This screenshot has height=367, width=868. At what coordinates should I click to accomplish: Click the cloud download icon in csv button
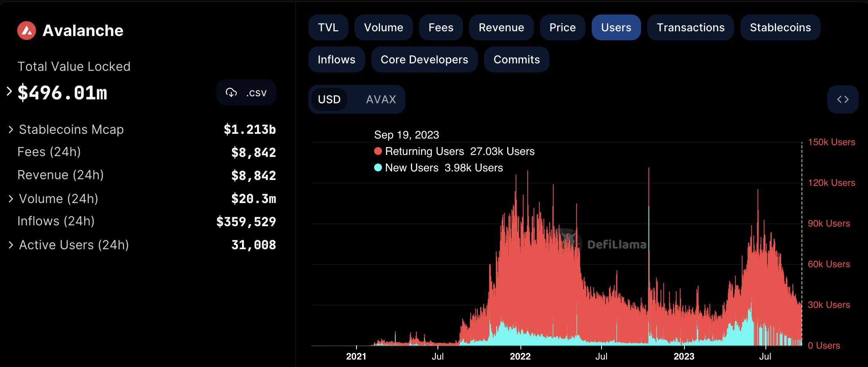[231, 93]
